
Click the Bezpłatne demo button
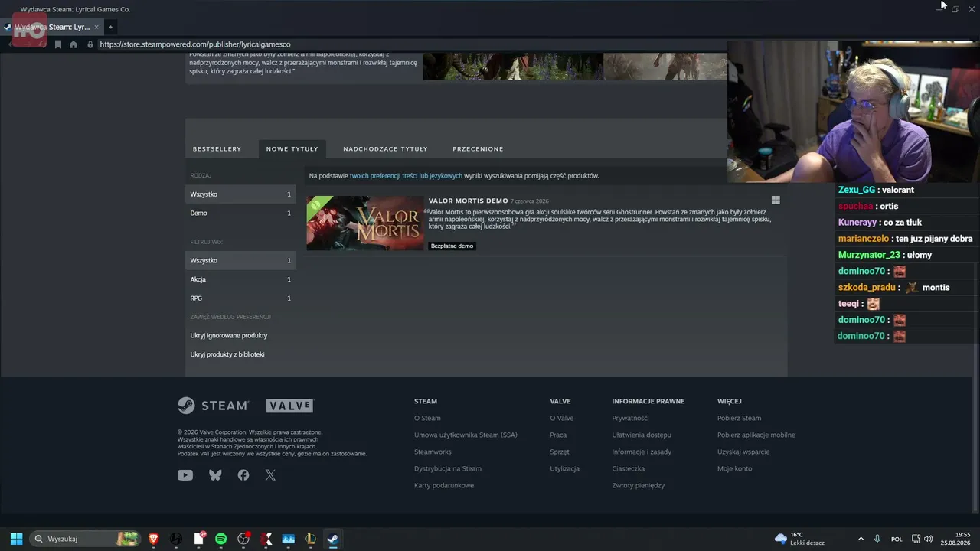coord(452,246)
